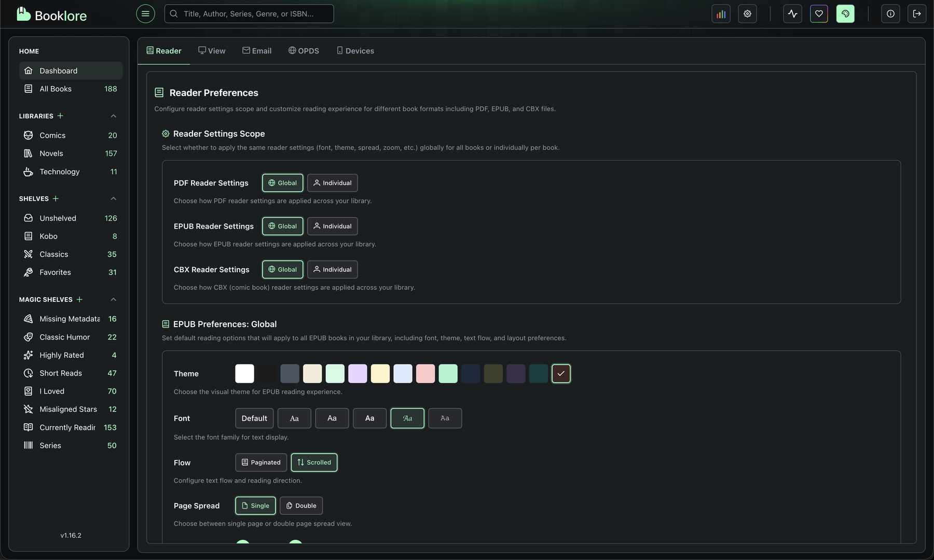Set EPUB Reader Settings to Individual
This screenshot has height=560, width=934.
332,226
